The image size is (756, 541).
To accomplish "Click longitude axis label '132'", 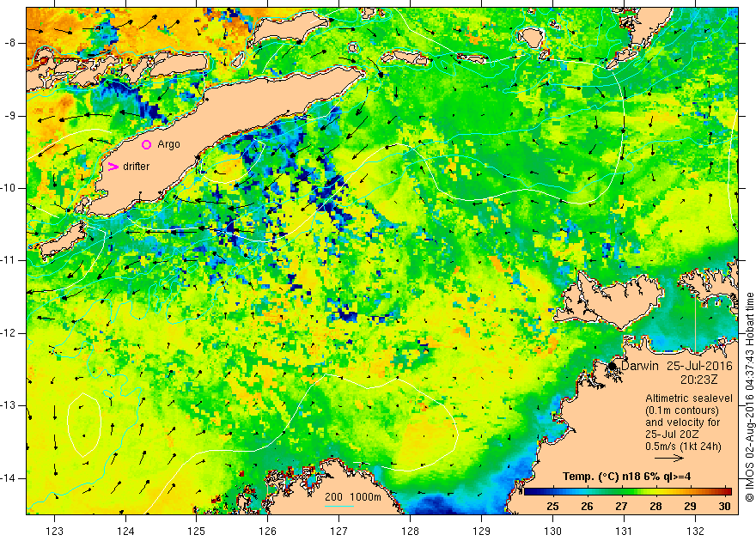I will point(695,531).
